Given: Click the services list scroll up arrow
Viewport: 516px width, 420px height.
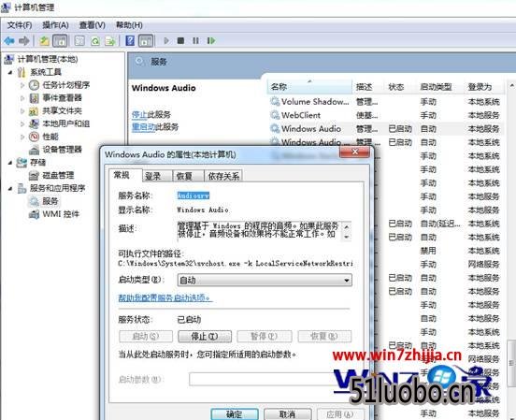Looking at the screenshot, I should point(511,86).
